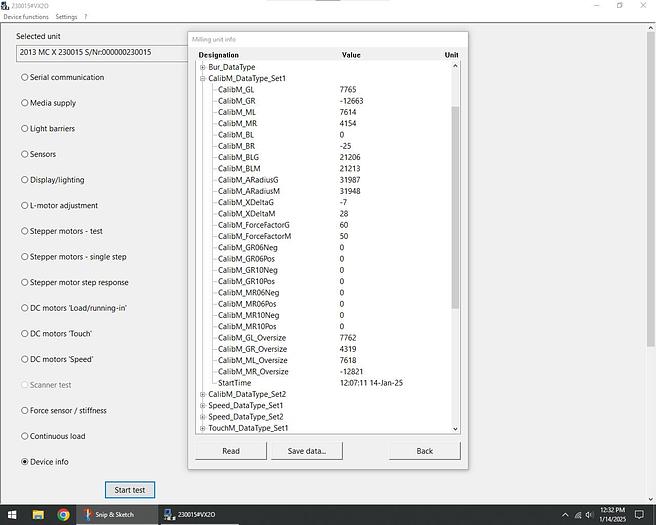Open File Explorer from the taskbar
Image resolution: width=656 pixels, height=525 pixels.
click(38, 515)
